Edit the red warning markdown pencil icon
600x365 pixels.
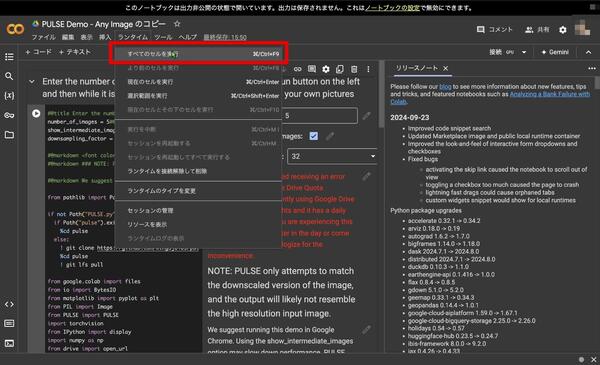(x=367, y=176)
